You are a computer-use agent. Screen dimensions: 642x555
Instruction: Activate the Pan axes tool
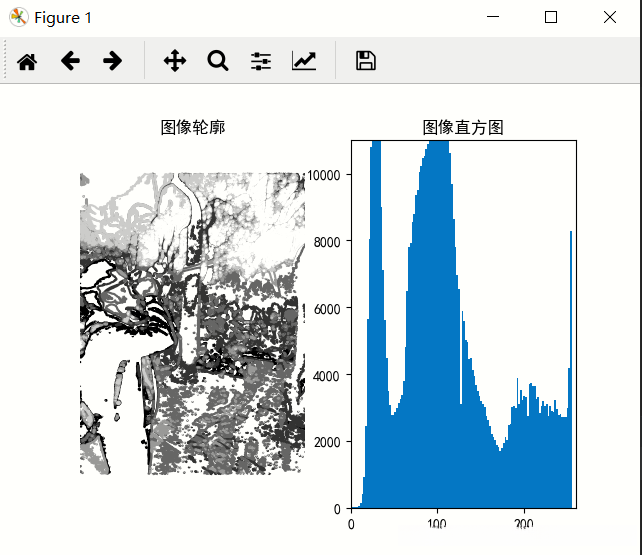[x=175, y=61]
